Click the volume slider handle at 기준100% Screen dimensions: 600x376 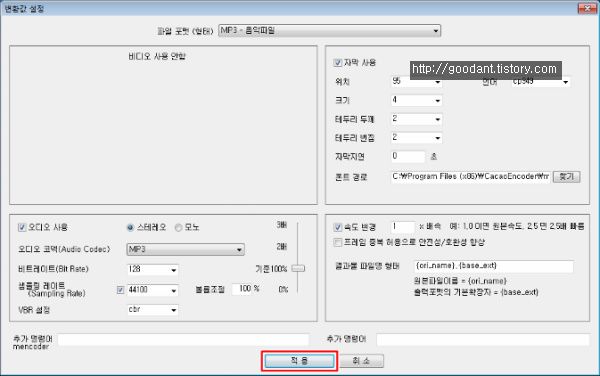point(298,269)
